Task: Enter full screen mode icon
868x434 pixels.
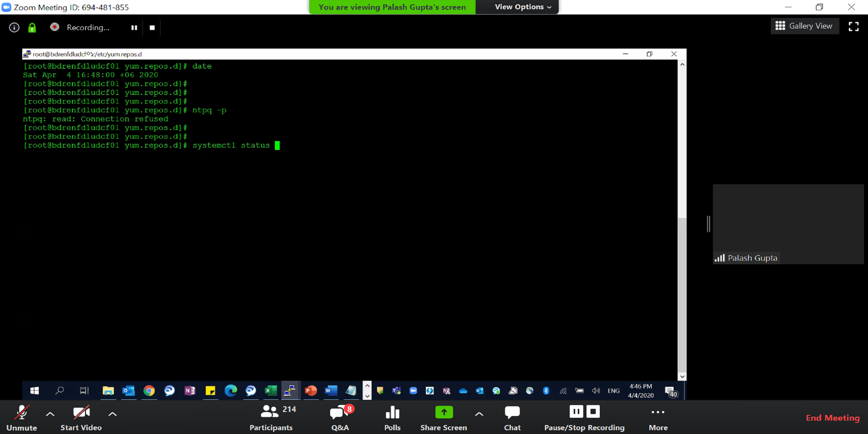Action: tap(853, 26)
